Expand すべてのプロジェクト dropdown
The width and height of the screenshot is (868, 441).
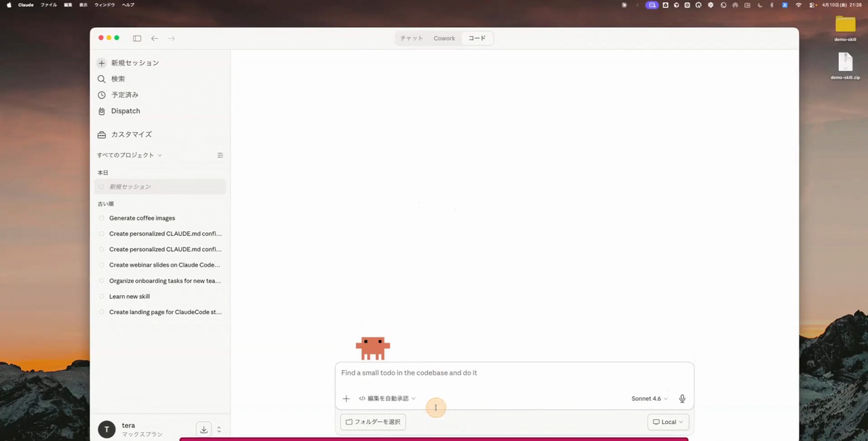(x=129, y=155)
